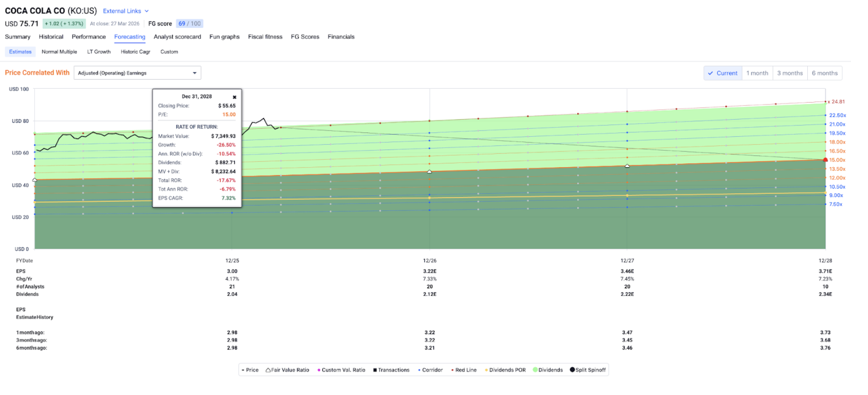Screen dimensions: 868x395
Task: Click the 16.50x multiple label
Action: [x=838, y=151]
